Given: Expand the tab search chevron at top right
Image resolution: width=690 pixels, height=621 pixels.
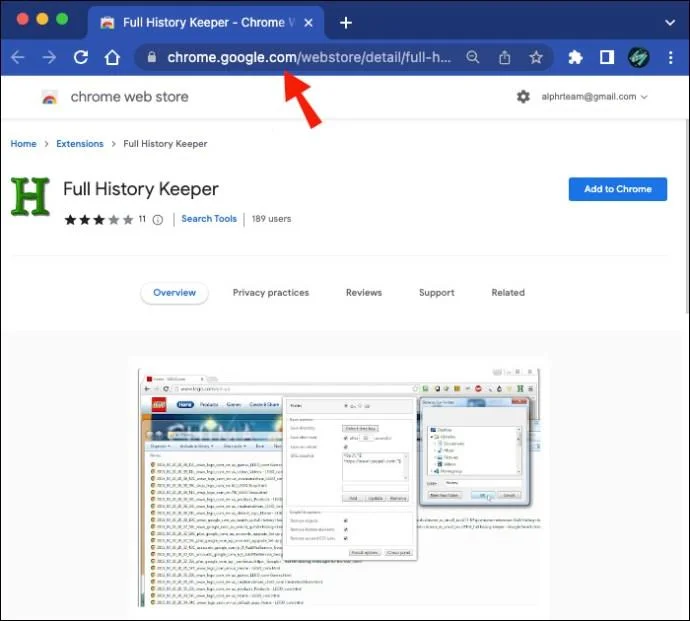Looking at the screenshot, I should pos(670,23).
